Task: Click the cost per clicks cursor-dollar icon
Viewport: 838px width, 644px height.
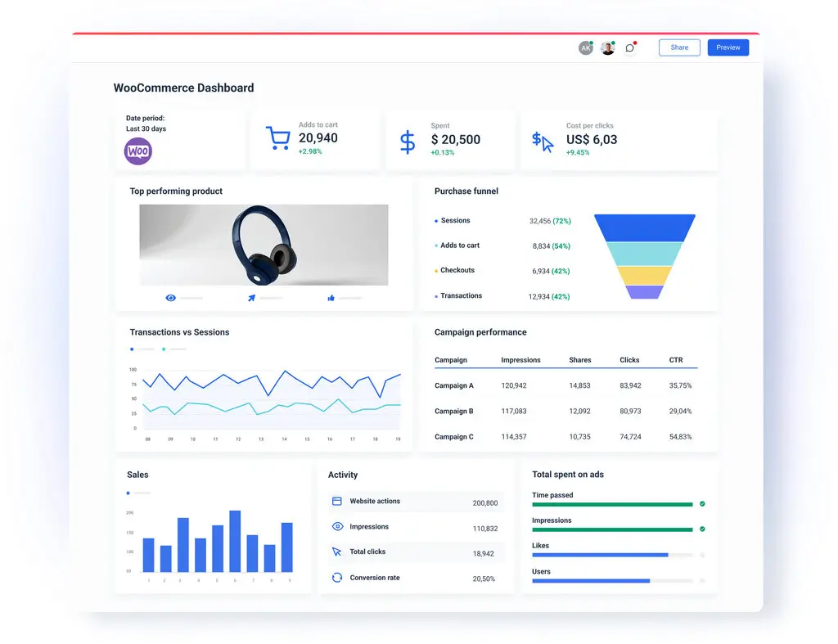Action: 541,140
